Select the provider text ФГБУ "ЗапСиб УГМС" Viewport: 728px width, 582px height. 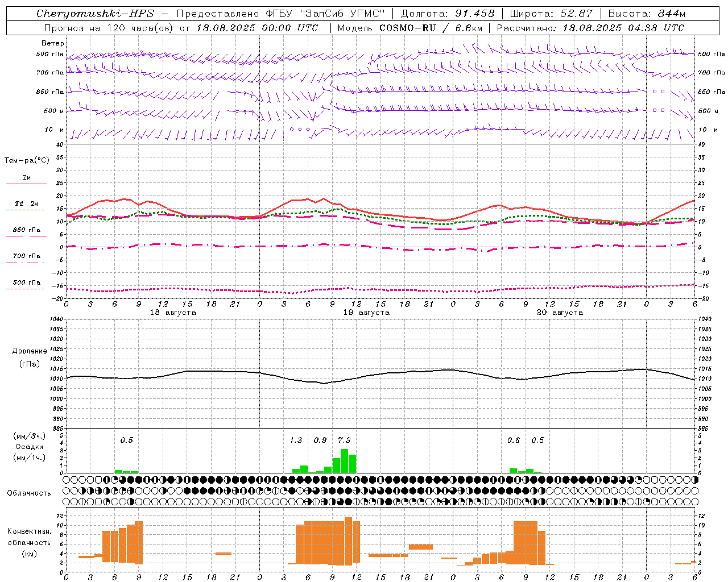[x=325, y=14]
